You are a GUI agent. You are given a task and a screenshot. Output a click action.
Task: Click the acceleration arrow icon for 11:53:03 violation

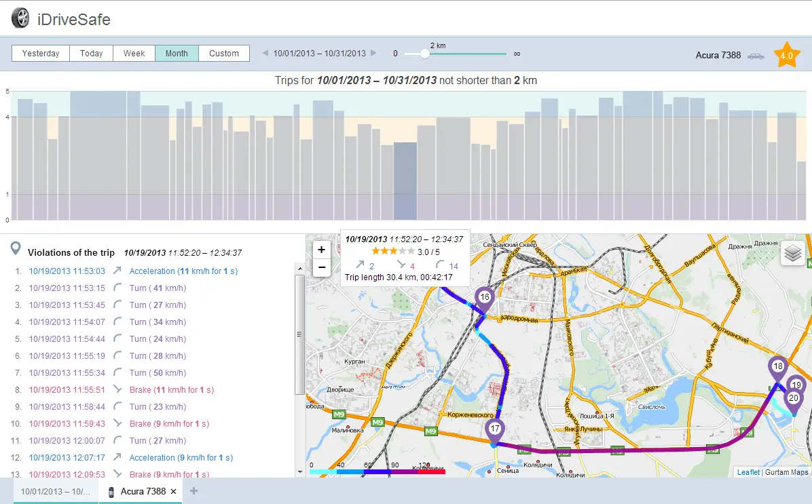tap(117, 270)
